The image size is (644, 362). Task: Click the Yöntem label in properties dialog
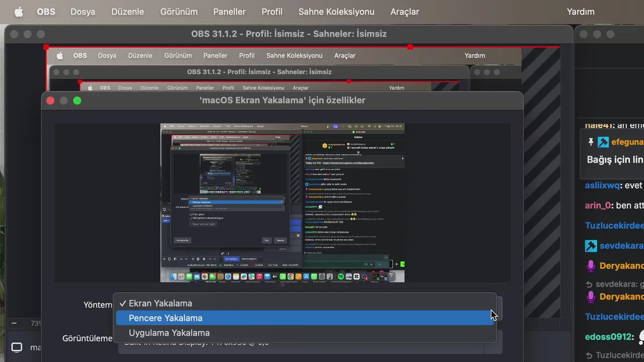click(x=98, y=305)
